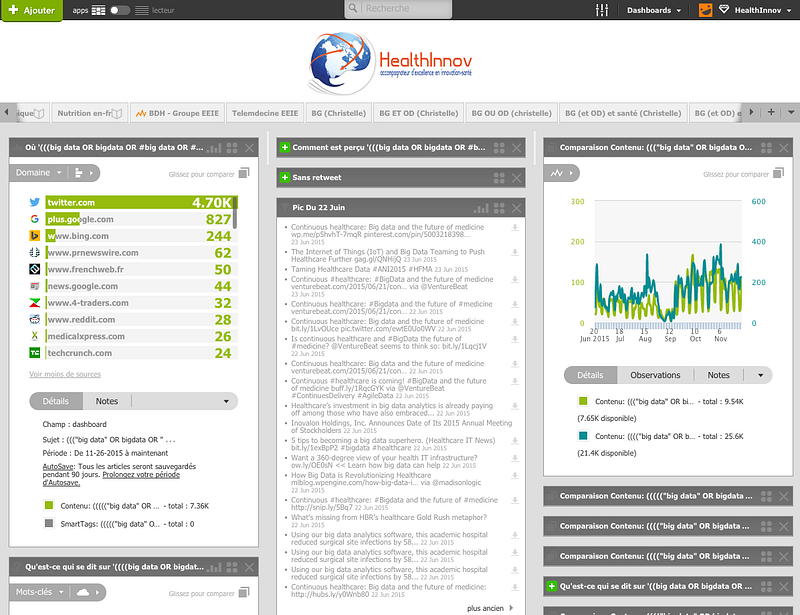The width and height of the screenshot is (800, 615).
Task: Open BG OU OD (christelle) tab
Action: (511, 113)
